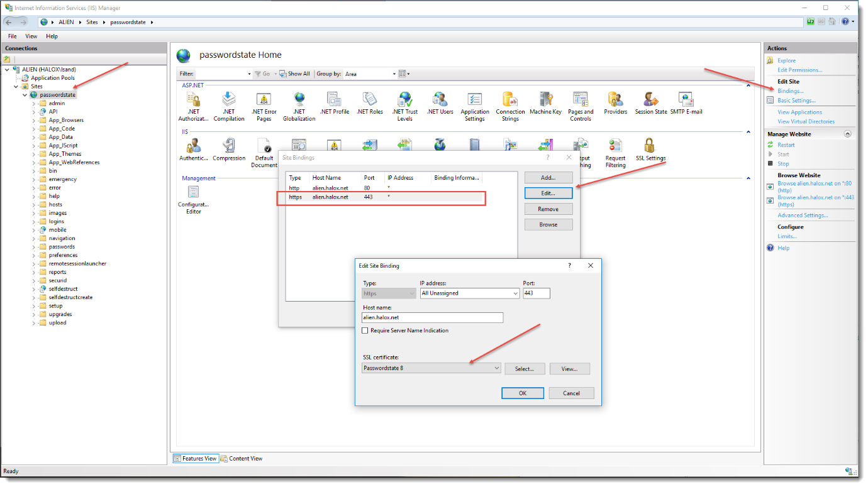Collapse the passwordstate site node
Image resolution: width=868 pixels, height=487 pixels.
[x=25, y=95]
